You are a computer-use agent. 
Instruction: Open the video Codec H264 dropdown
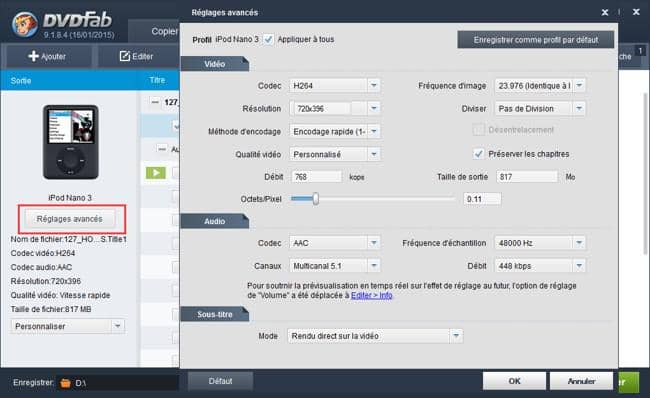point(334,85)
